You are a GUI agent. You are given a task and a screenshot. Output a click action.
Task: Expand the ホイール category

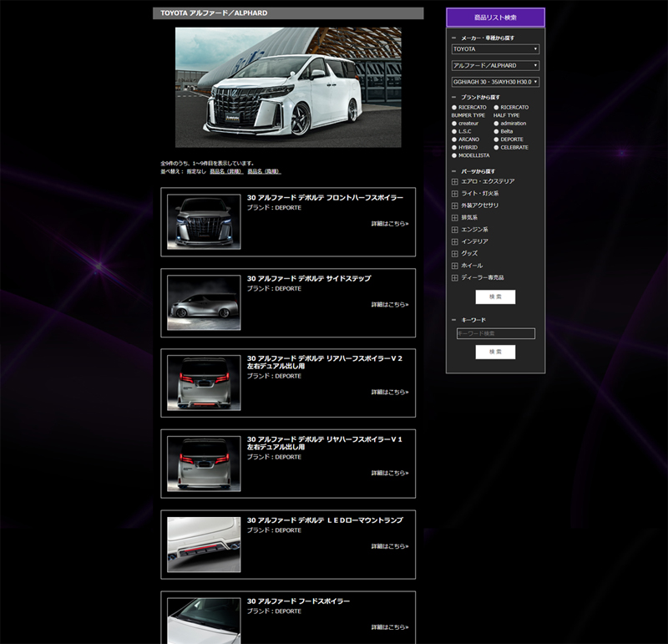454,266
